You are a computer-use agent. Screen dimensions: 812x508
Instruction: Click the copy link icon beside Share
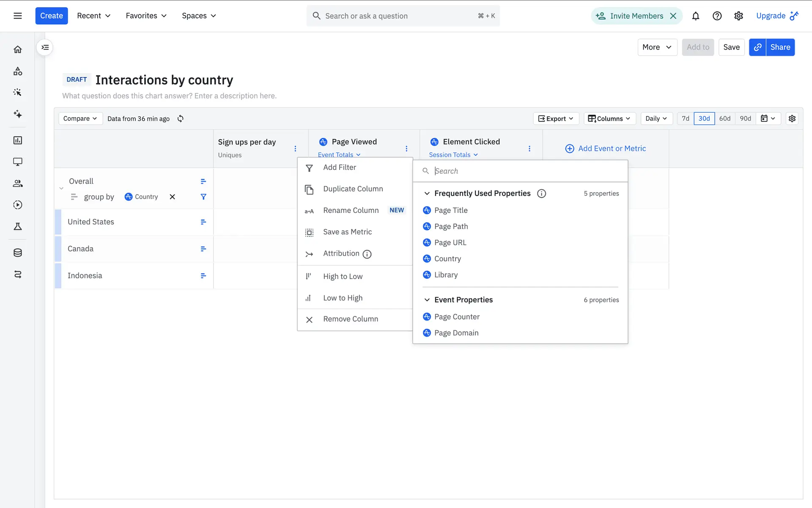click(757, 47)
